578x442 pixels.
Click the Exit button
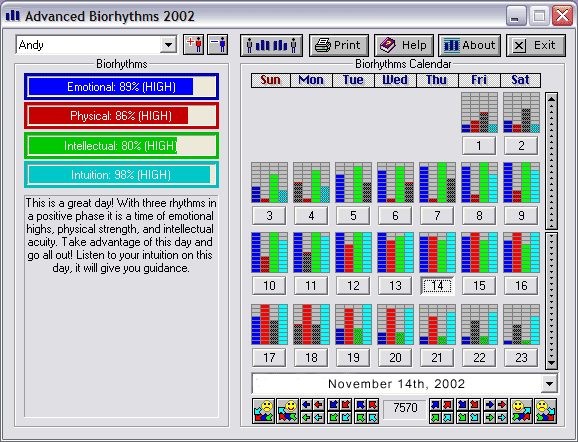(536, 45)
